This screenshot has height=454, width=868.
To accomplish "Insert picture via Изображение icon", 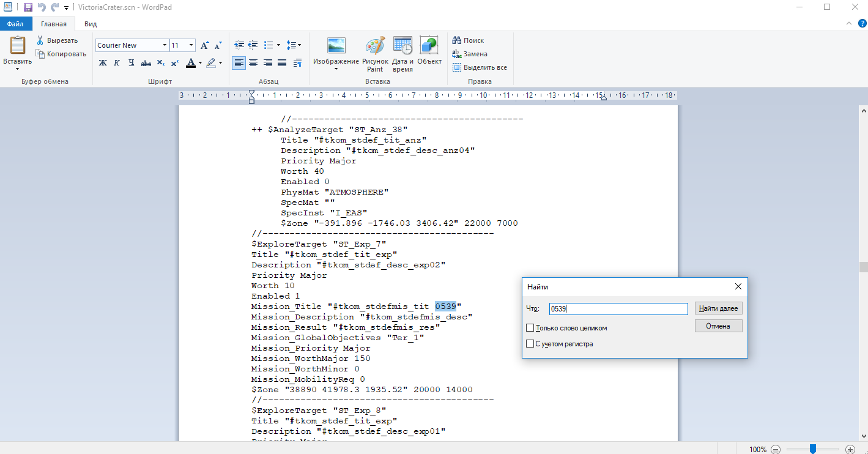I will coord(336,46).
